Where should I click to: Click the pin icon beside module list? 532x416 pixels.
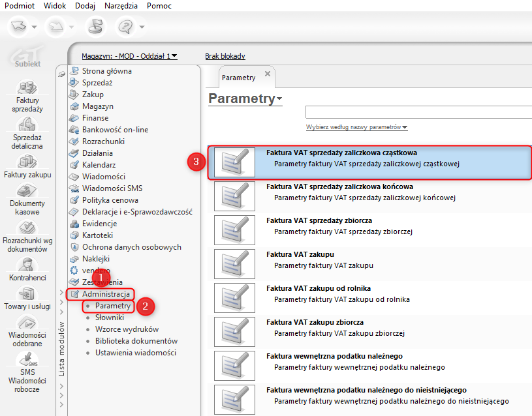coord(61,74)
